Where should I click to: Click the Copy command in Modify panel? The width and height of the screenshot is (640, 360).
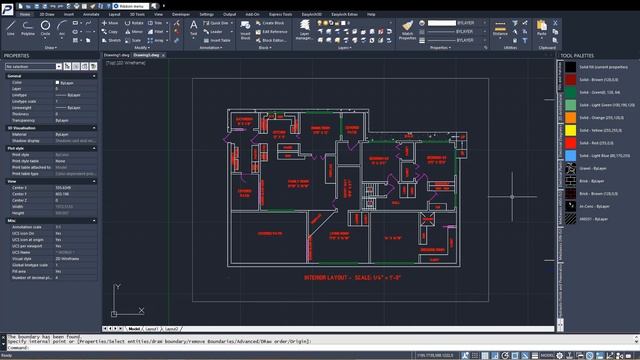(x=110, y=31)
